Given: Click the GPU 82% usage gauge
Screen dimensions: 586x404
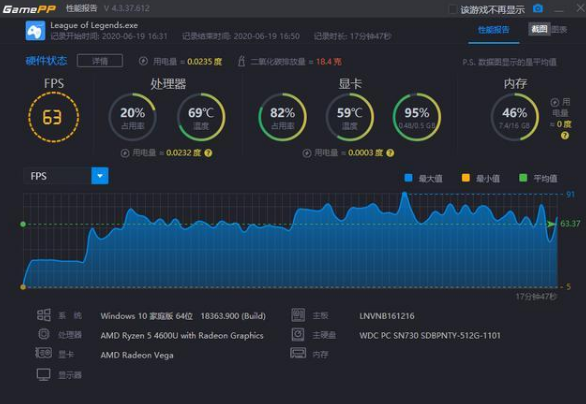Looking at the screenshot, I should pos(283,117).
